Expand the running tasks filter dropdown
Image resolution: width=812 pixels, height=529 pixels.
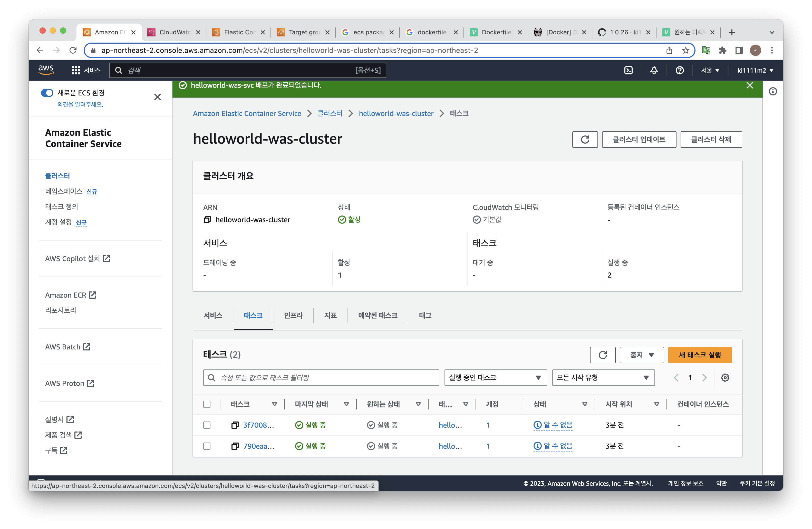[x=495, y=378]
